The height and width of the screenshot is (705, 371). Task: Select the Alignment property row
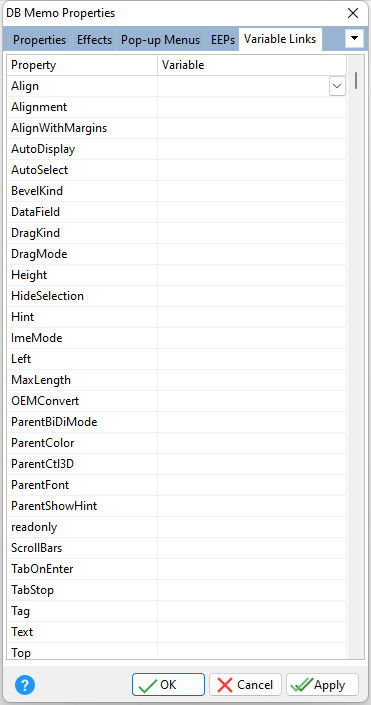177,107
